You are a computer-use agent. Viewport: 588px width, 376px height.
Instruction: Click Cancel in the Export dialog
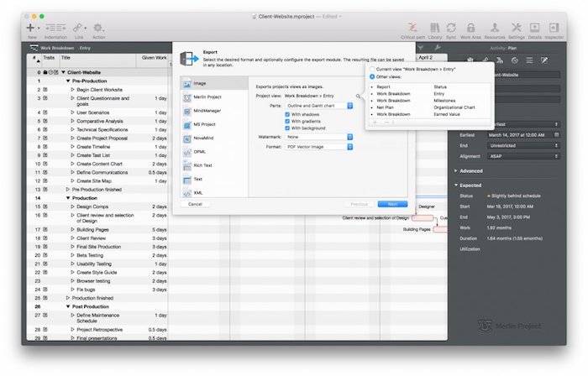click(x=195, y=204)
